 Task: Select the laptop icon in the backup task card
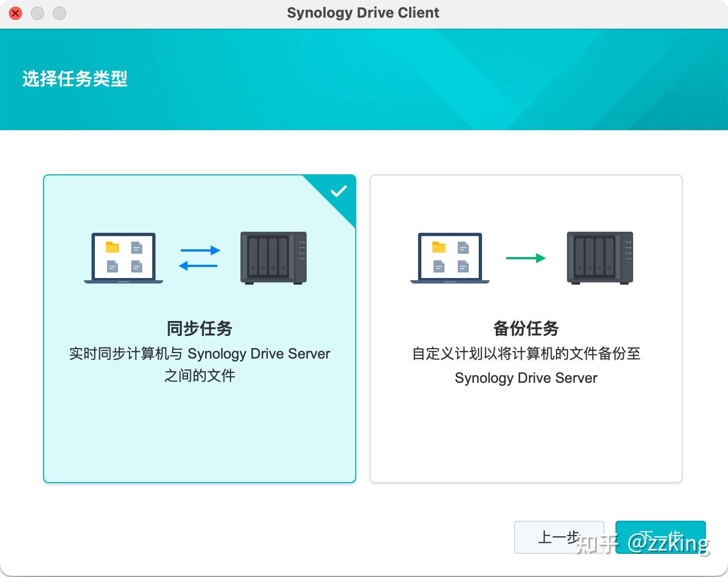449,258
